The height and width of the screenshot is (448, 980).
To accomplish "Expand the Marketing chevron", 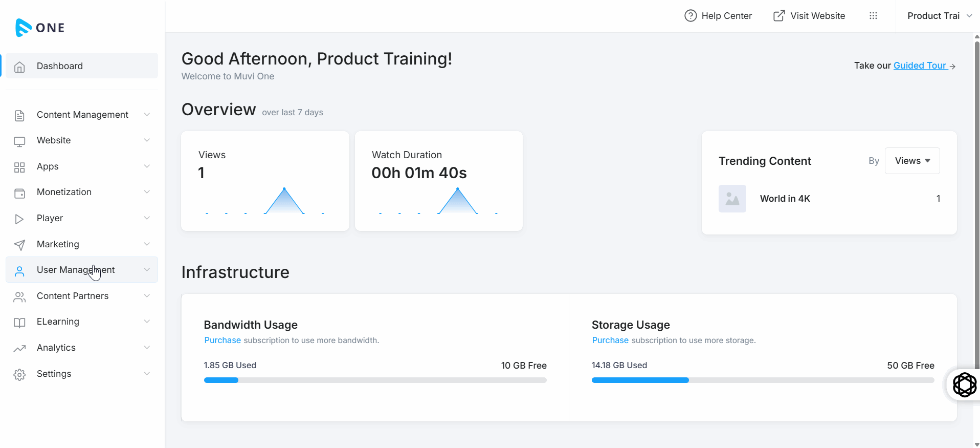I will click(x=147, y=244).
